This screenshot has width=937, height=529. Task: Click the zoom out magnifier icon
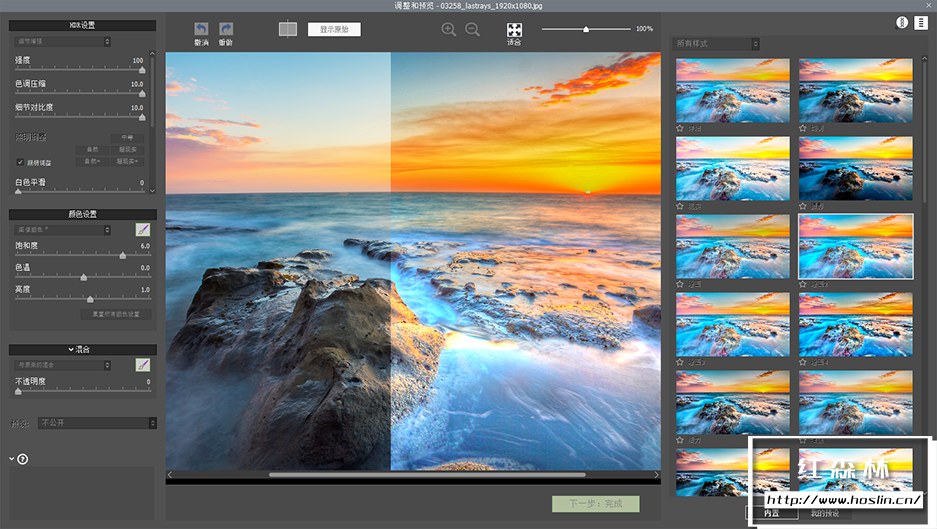coord(472,30)
